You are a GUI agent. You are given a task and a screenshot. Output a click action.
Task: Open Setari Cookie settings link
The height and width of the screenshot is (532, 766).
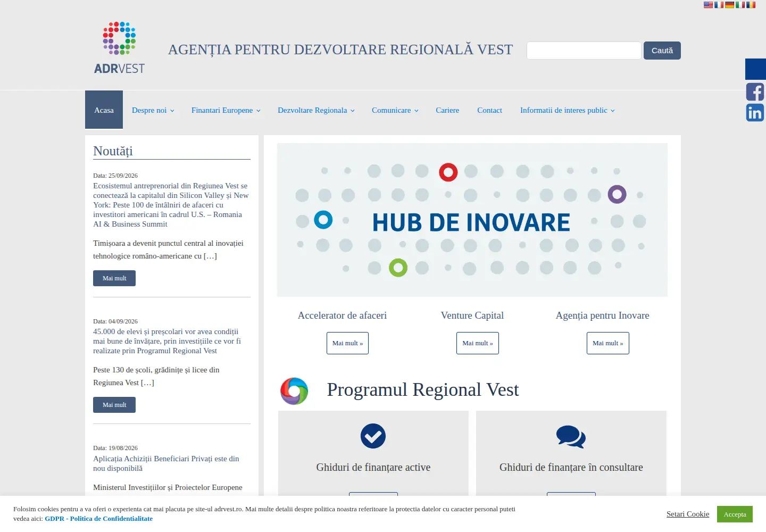click(x=688, y=514)
